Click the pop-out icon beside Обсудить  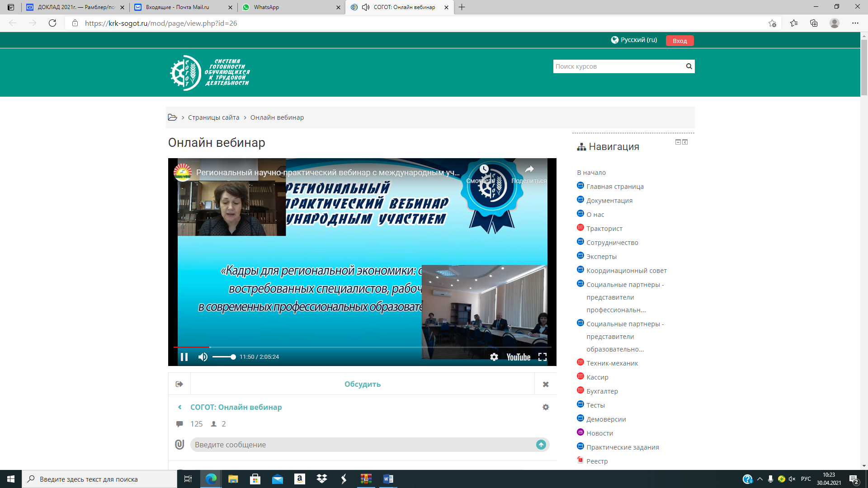click(179, 384)
